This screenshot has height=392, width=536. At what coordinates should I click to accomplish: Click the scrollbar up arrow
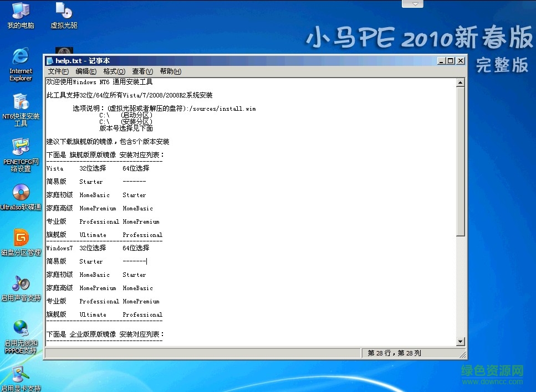461,82
